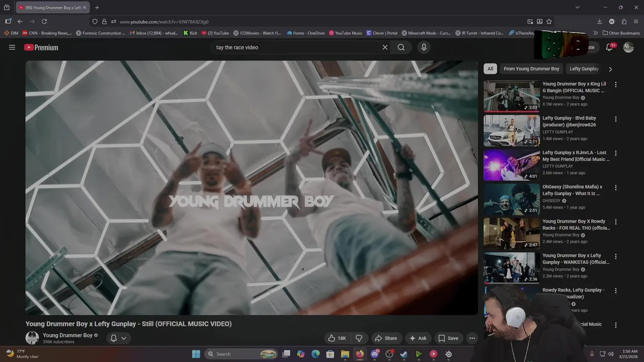Screen dimensions: 644x362
Task: Open more actions for the video (three dots)
Action: [x=472, y=338]
